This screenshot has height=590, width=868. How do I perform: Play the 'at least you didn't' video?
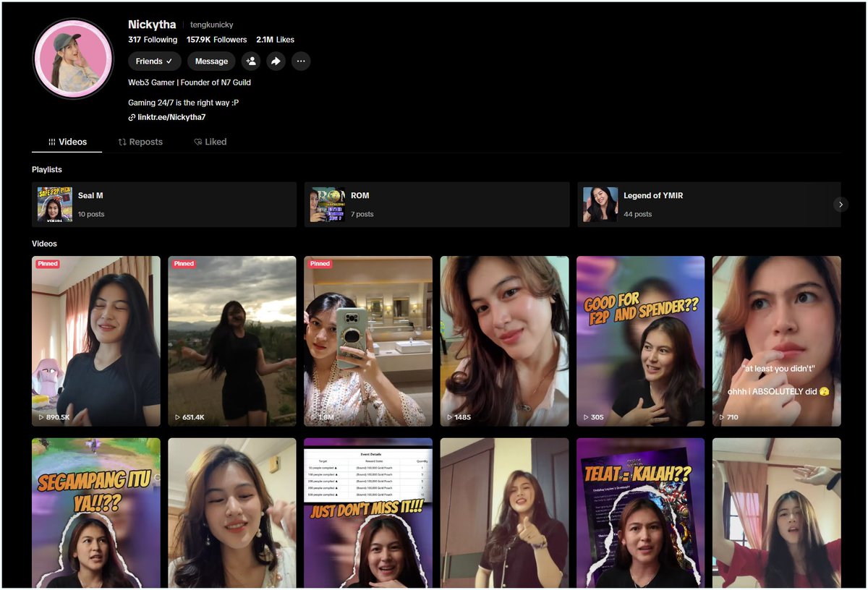tap(777, 341)
